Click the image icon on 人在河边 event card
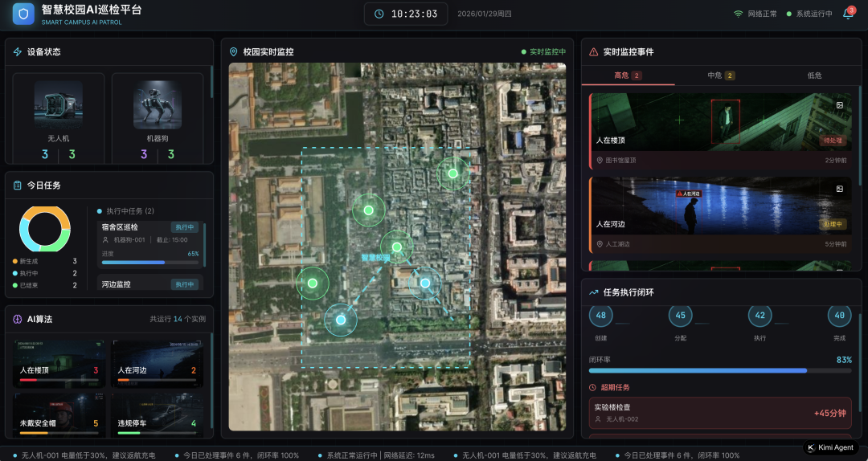This screenshot has width=868, height=461. pos(840,189)
